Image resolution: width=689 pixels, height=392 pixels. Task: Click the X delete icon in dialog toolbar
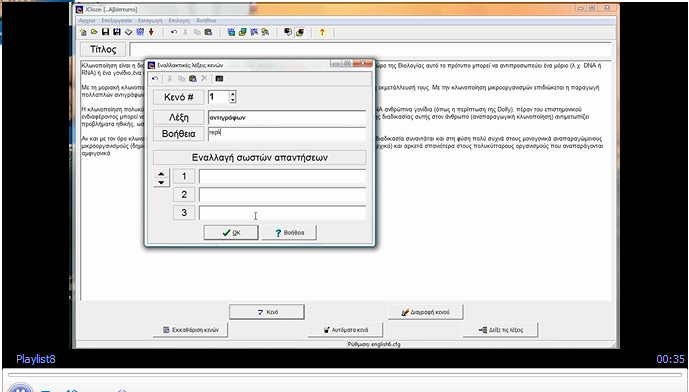[204, 79]
